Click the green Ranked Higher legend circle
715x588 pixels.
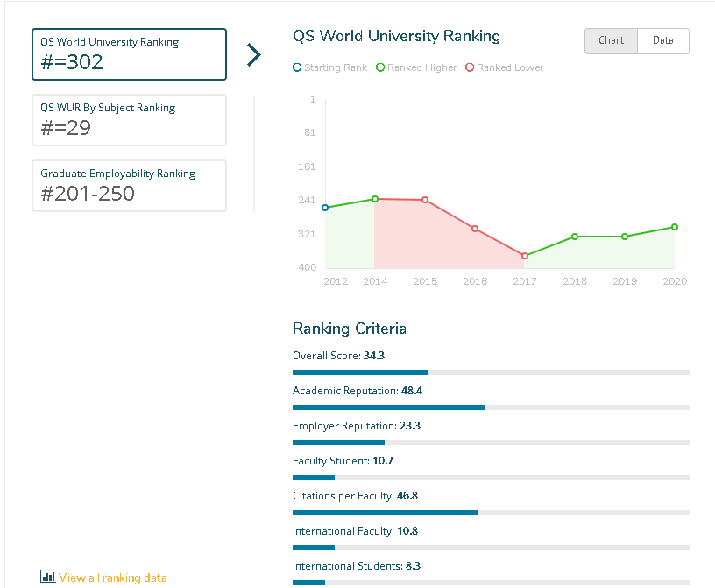point(380,67)
